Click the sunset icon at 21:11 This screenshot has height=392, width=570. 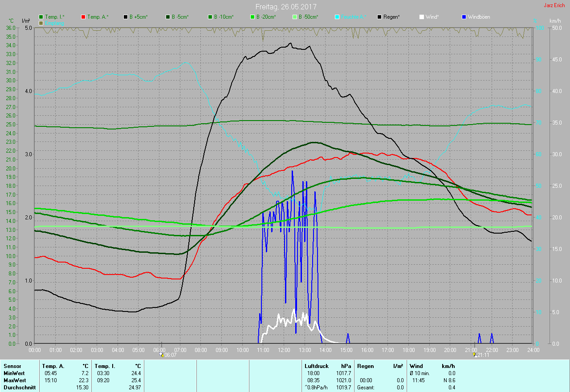click(x=476, y=355)
